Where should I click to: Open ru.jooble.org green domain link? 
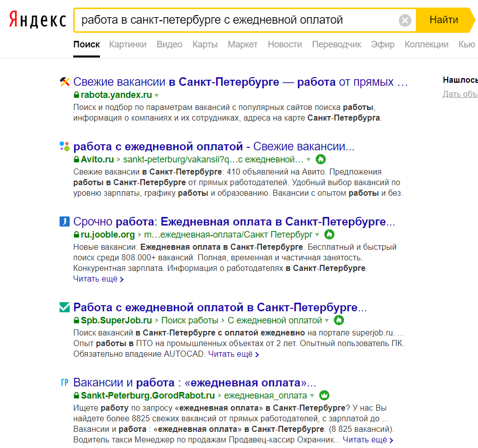(108, 235)
